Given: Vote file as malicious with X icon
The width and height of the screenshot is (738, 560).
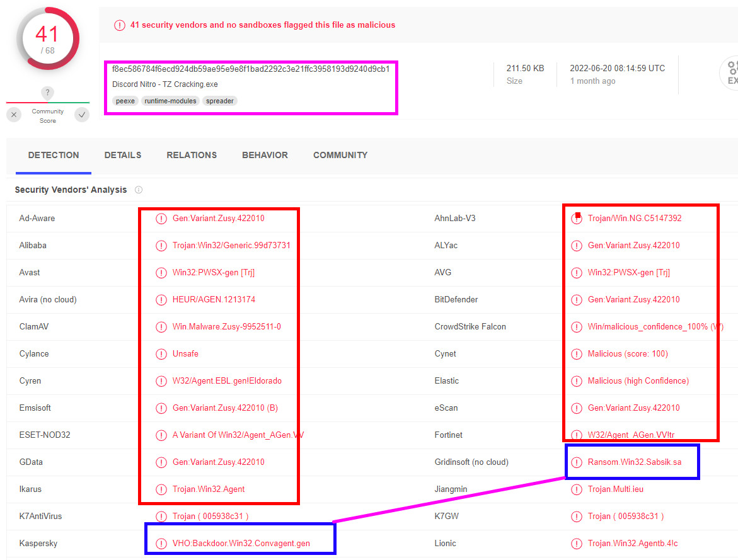Looking at the screenshot, I should pyautogui.click(x=14, y=115).
